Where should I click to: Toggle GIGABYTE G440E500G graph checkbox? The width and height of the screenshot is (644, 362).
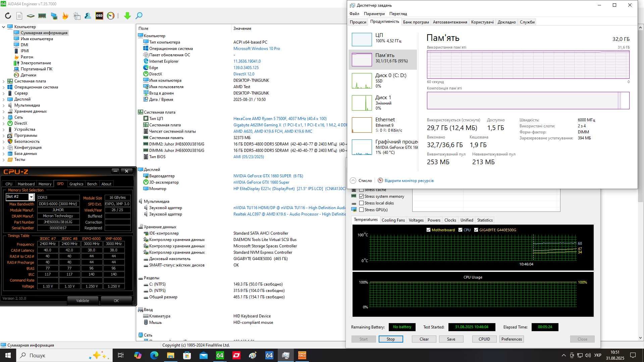click(476, 230)
